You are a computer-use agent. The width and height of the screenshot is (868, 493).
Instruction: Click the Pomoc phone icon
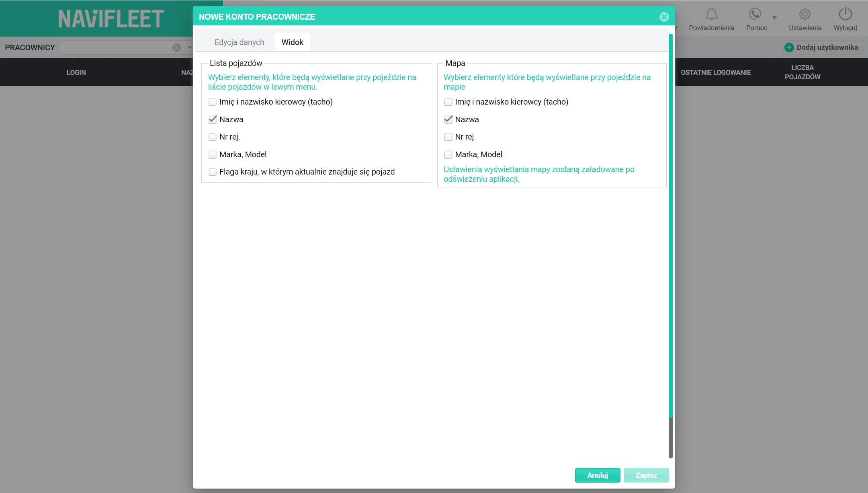pyautogui.click(x=755, y=14)
